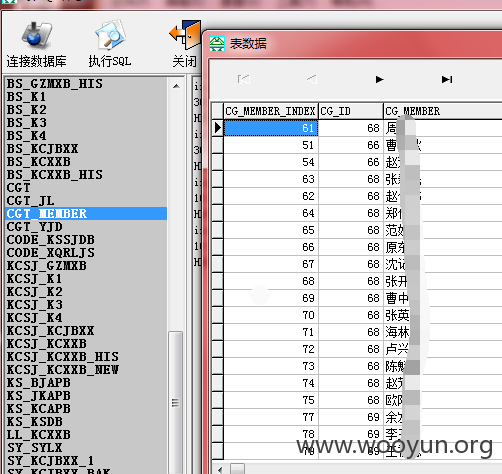Select the cell with index 63
Viewport: 502px width, 474px height.
pyautogui.click(x=271, y=179)
